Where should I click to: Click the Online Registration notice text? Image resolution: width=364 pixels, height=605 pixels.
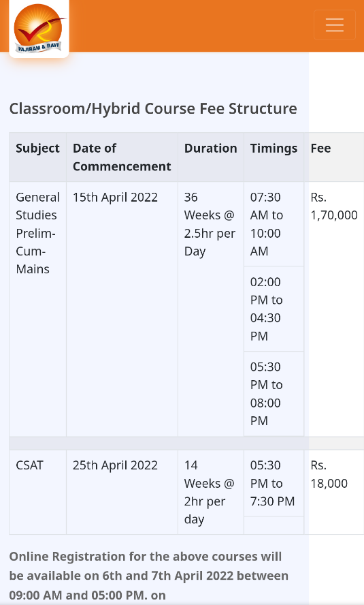(149, 576)
